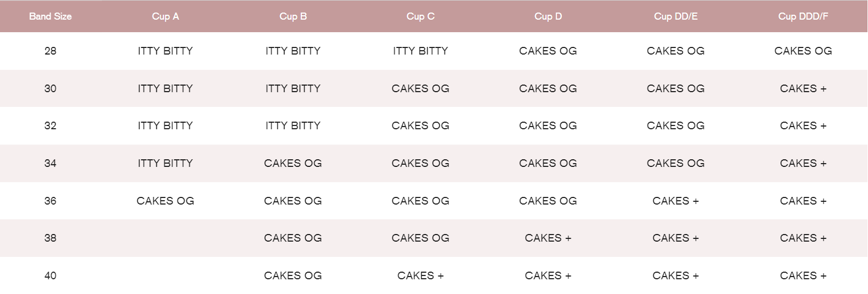Click CAKES + in 38 Cup D
The width and height of the screenshot is (868, 294).
click(x=548, y=238)
